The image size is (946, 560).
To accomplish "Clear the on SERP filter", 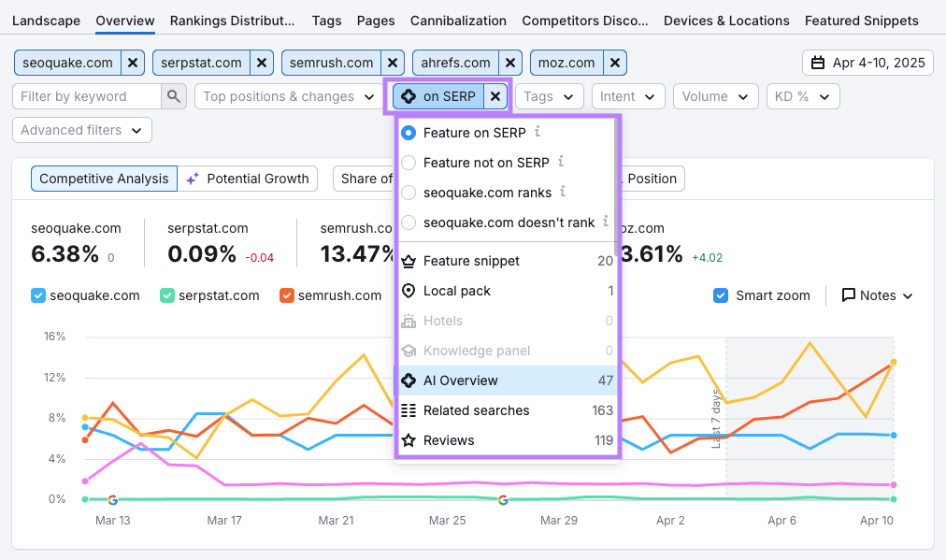I will (495, 96).
